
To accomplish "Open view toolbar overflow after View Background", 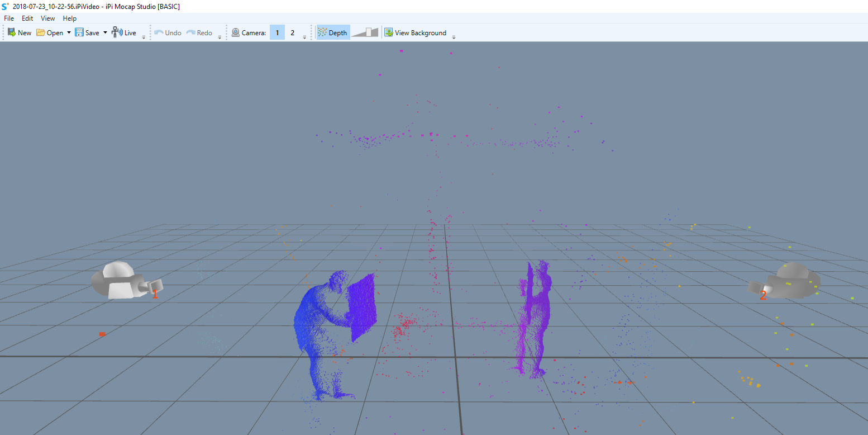I will [x=454, y=37].
